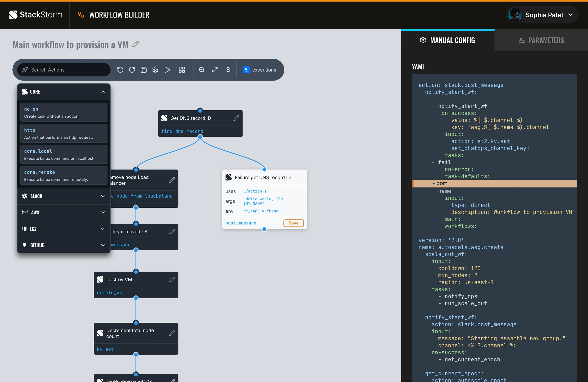Click the AWS pack icon
588x382 pixels.
pos(25,213)
